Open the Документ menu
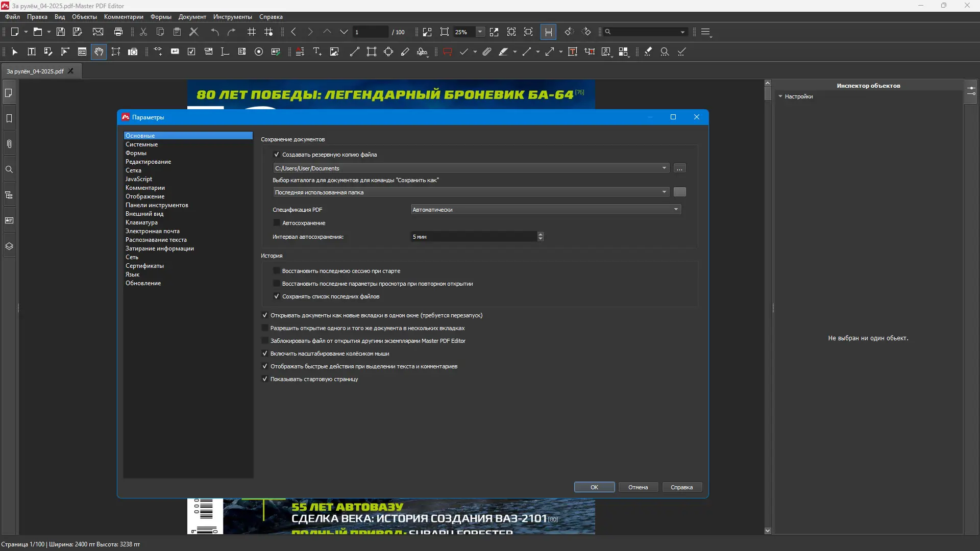Viewport: 980px width, 551px height. [192, 17]
